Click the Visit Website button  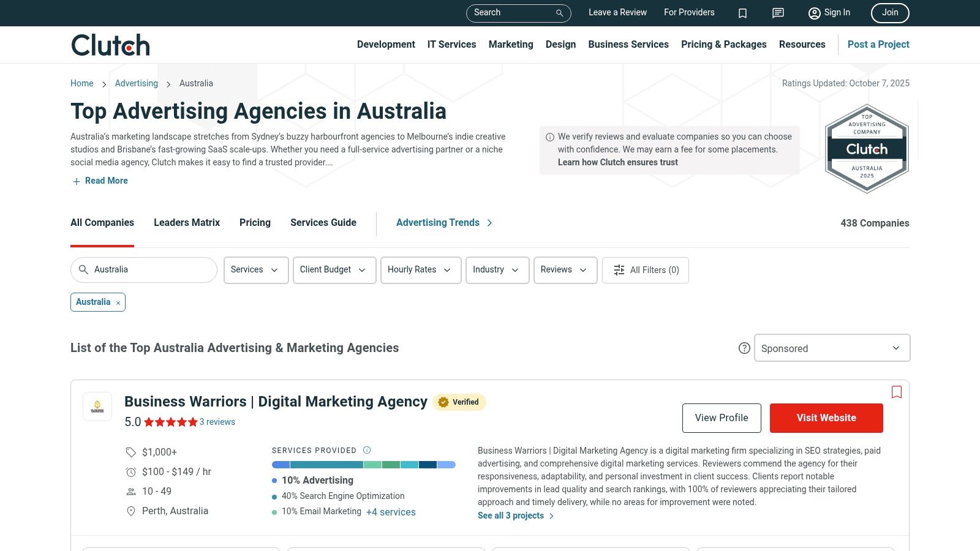826,418
